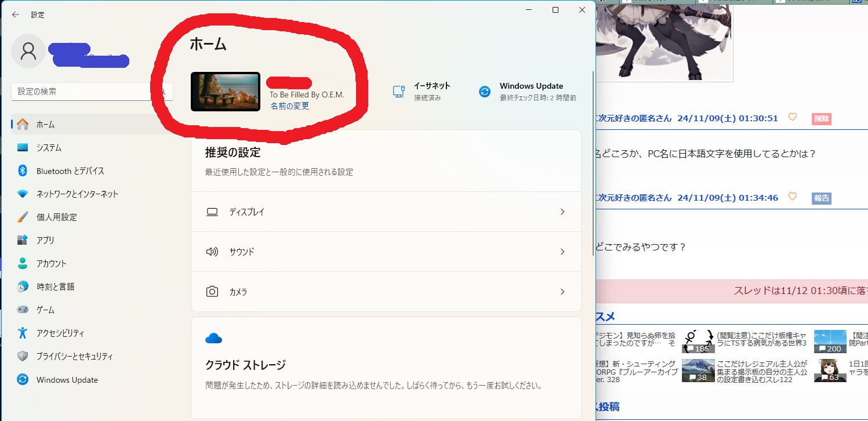868x421 pixels.
Task: Go to the アプリ settings section
Action: coord(45,241)
